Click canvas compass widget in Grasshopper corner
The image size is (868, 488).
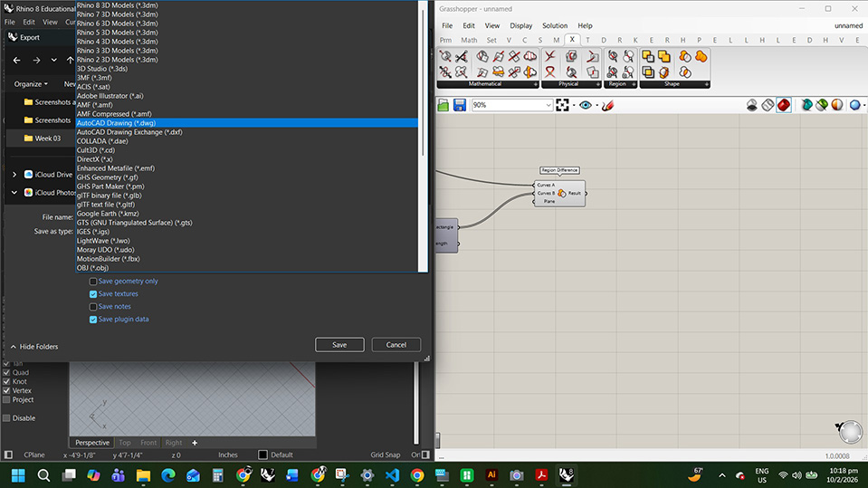point(850,432)
